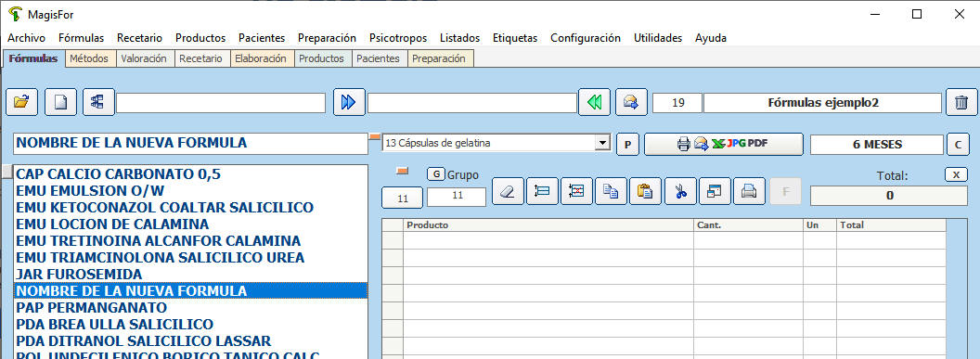Screen dimensions: 980x359
Task: Cut with the scissors icon
Action: click(x=680, y=192)
